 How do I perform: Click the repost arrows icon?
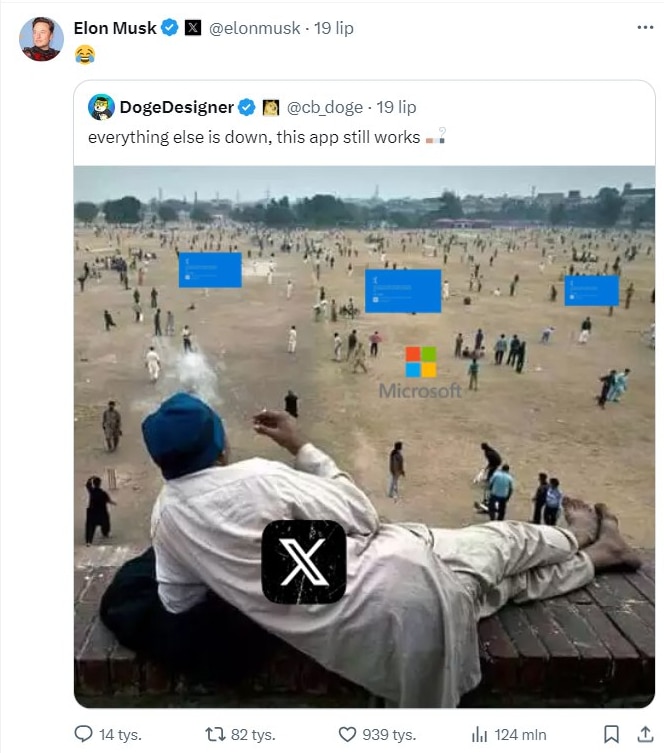[x=215, y=734]
